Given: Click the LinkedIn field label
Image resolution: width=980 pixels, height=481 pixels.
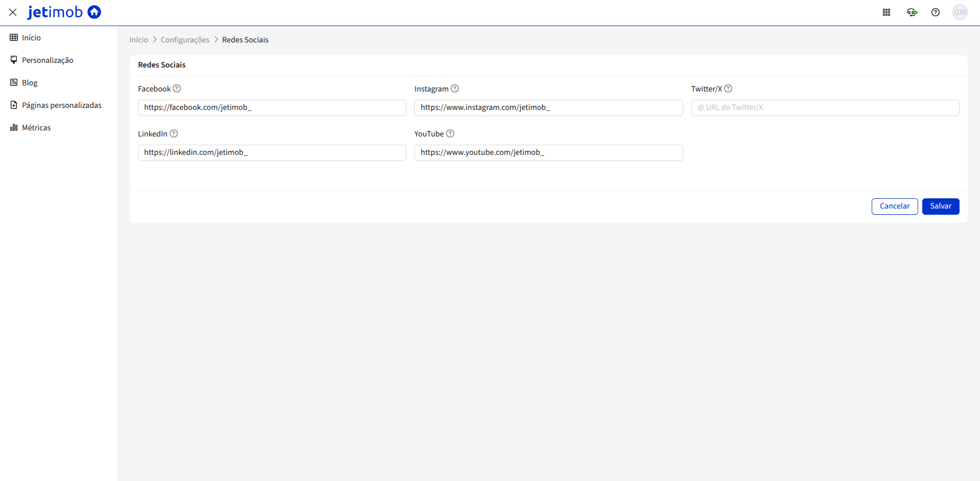Looking at the screenshot, I should 153,134.
